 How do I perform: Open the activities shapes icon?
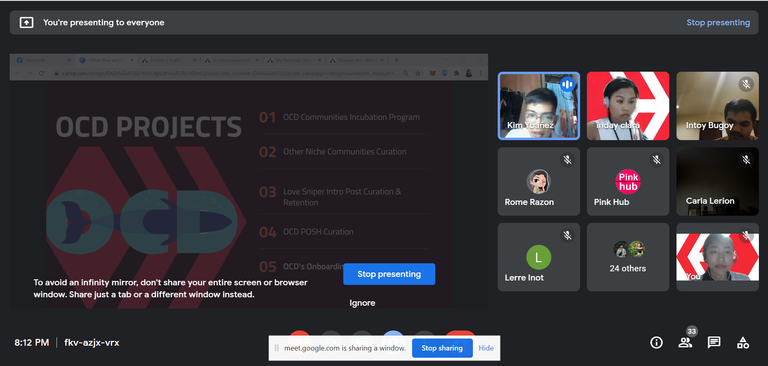coord(743,342)
